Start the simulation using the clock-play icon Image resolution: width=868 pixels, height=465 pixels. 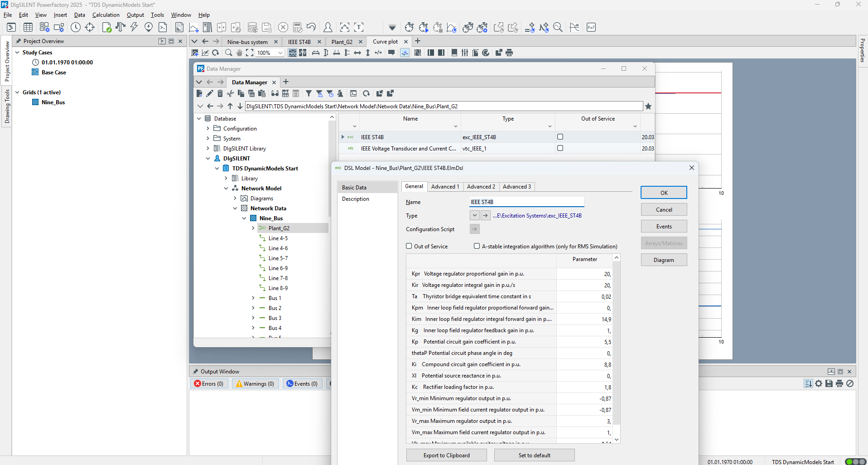tap(424, 27)
